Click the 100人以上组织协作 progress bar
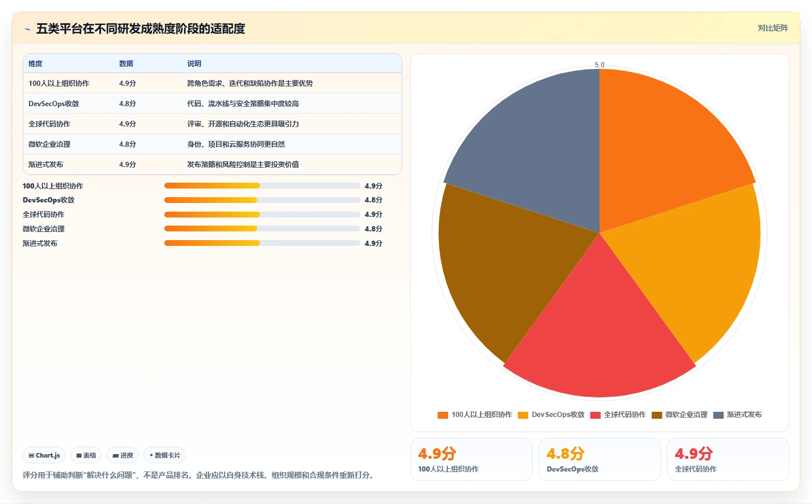This screenshot has width=812, height=504. click(x=262, y=186)
